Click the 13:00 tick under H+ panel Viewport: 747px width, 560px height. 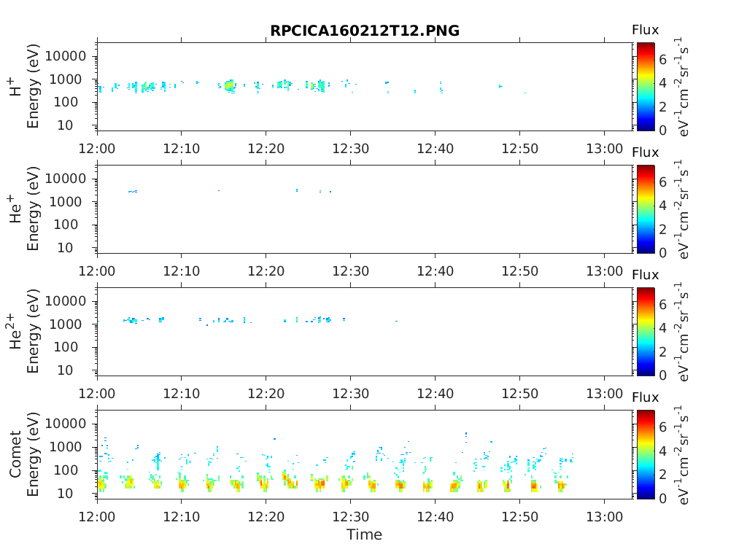pyautogui.click(x=605, y=149)
